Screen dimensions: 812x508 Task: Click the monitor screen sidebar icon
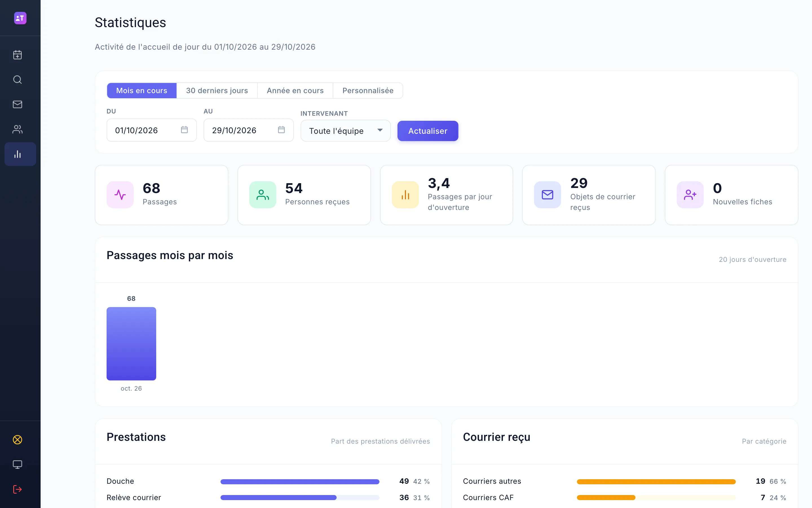(x=17, y=465)
